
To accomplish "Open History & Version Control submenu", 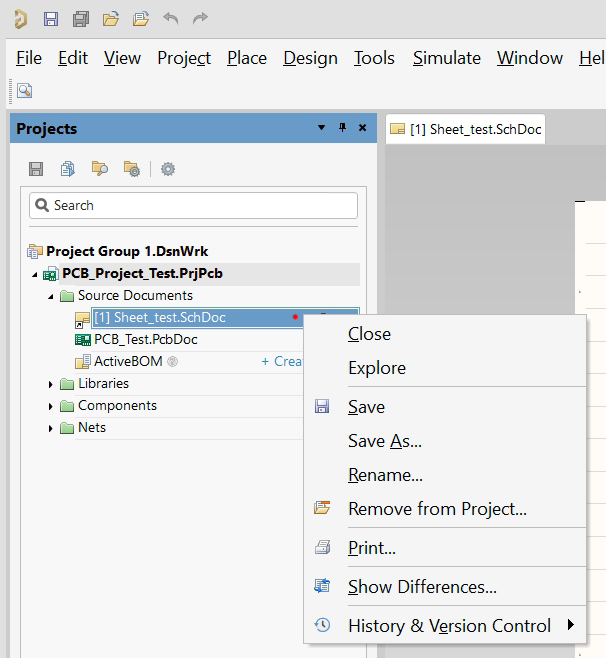I will pos(445,626).
